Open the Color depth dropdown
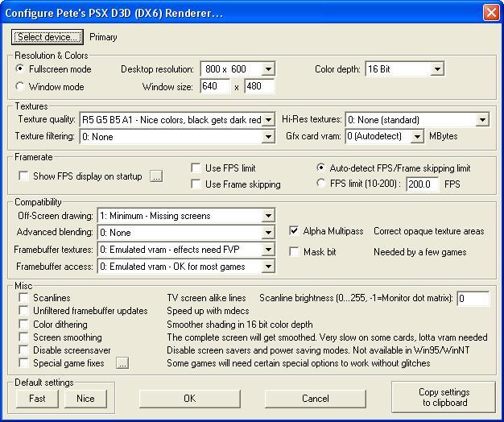 tap(405, 68)
